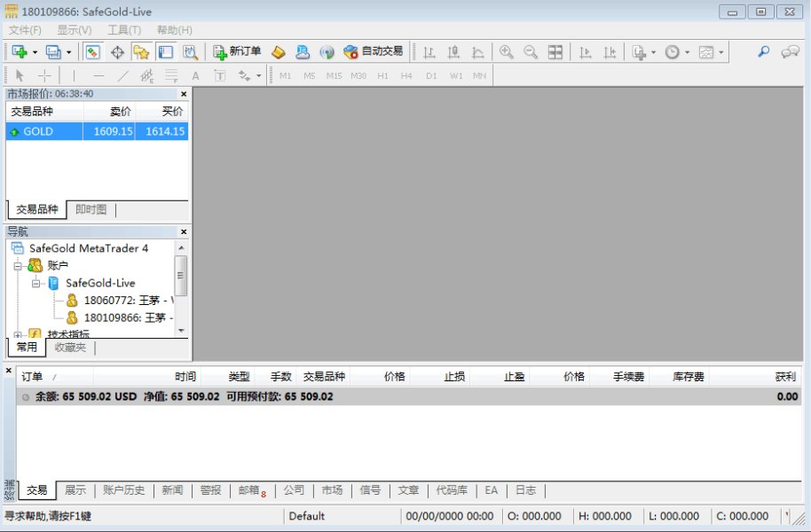Open the Profiles toolbar icon
This screenshot has width=811, height=532.
(52, 51)
